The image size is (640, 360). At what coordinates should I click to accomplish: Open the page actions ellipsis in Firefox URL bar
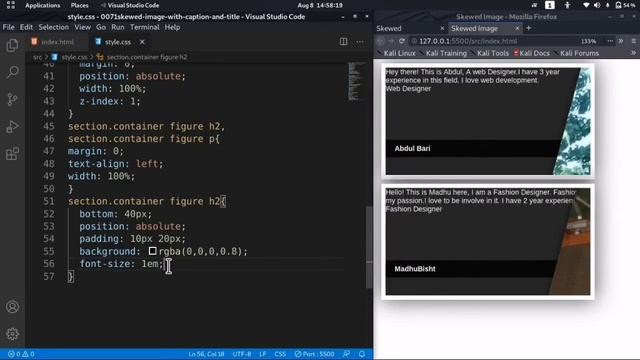610,41
